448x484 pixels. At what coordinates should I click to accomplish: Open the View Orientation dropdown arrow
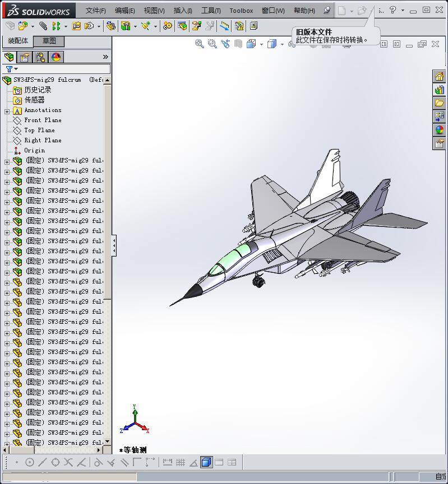point(261,44)
